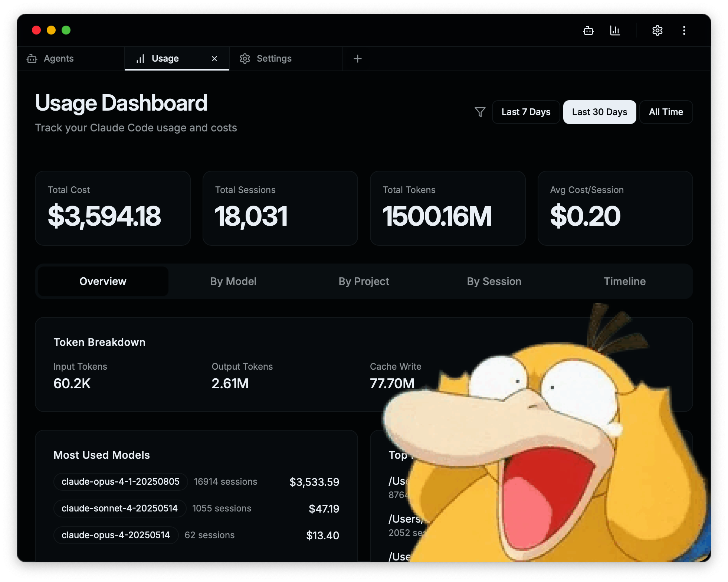The width and height of the screenshot is (728, 582).
Task: Select Last 30 Days range
Action: (599, 112)
